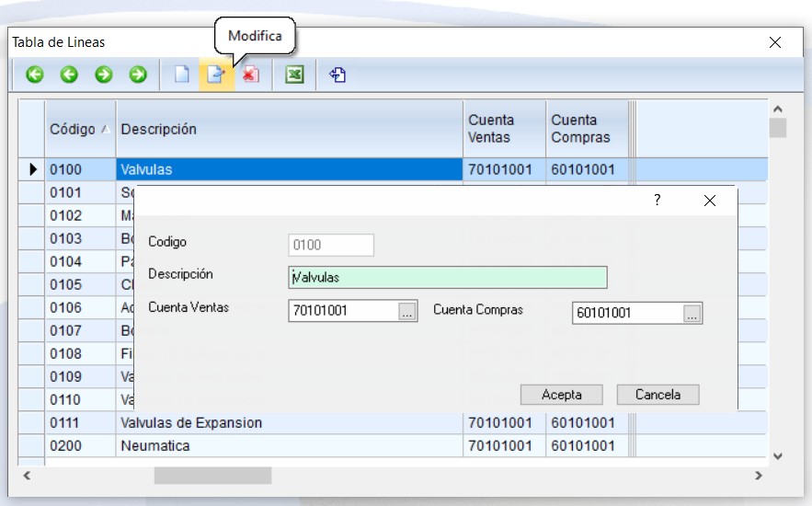The image size is (812, 506).
Task: Click the blue page-with-arrow icon in toolbar
Action: pyautogui.click(x=337, y=75)
